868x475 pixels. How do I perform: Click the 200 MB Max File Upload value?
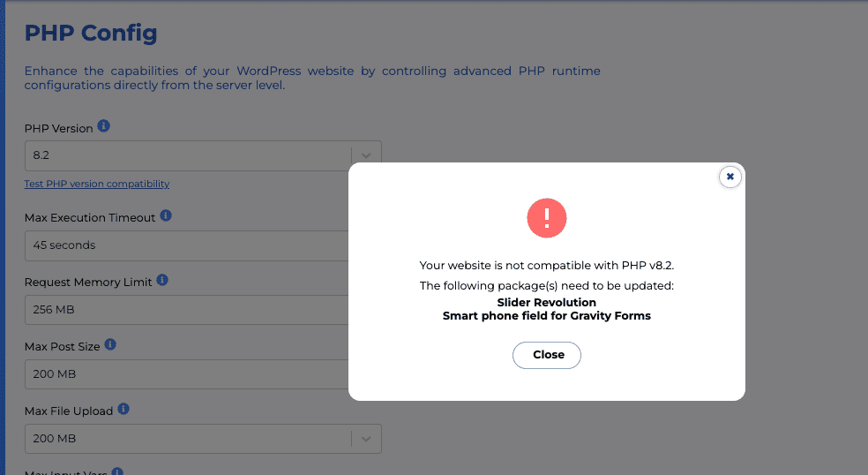(54, 439)
